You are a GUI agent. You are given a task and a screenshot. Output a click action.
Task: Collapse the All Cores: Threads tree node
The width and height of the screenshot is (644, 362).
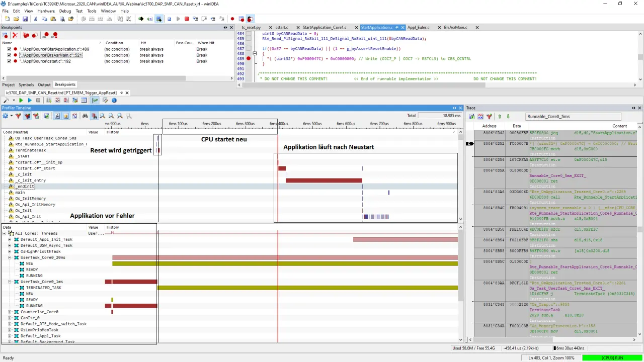tap(5, 233)
